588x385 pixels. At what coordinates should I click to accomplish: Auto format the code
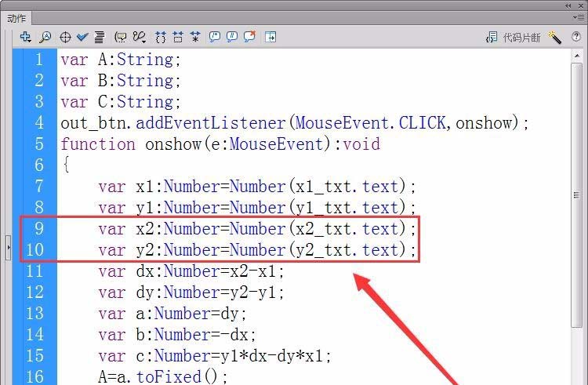point(100,37)
